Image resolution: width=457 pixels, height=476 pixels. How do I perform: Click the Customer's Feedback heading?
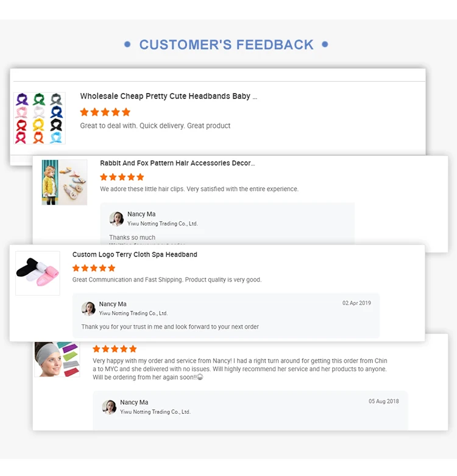[226, 44]
